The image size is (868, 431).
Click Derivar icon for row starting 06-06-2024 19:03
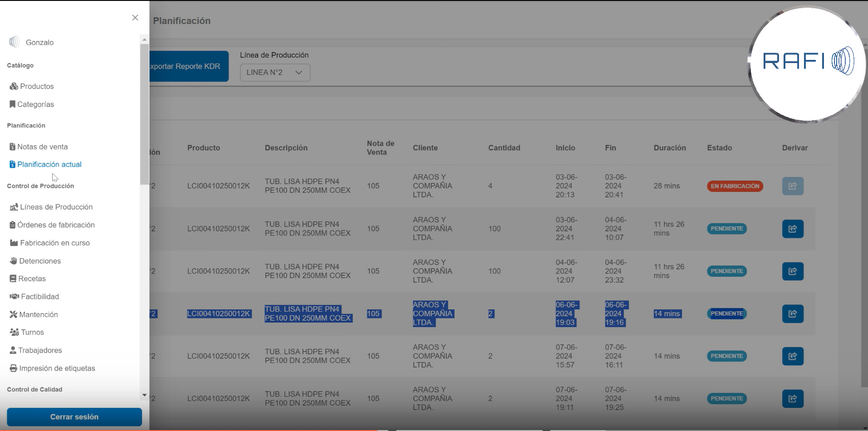coord(793,313)
